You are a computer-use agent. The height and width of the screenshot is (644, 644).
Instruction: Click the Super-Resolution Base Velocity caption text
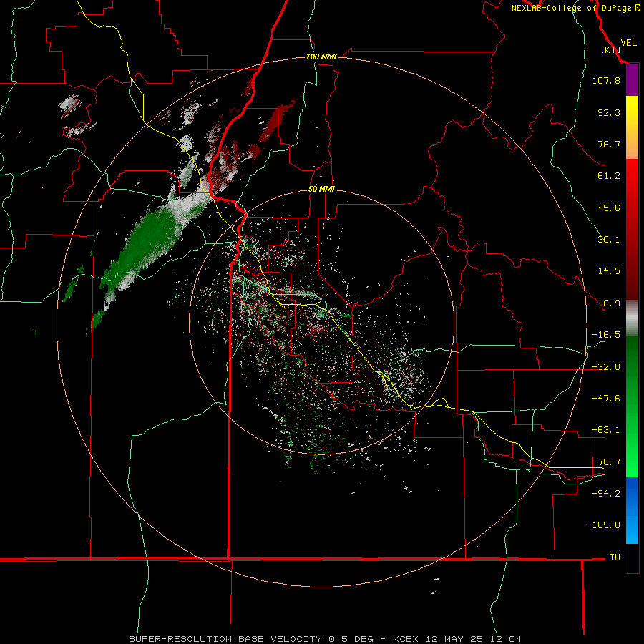[x=326, y=639]
